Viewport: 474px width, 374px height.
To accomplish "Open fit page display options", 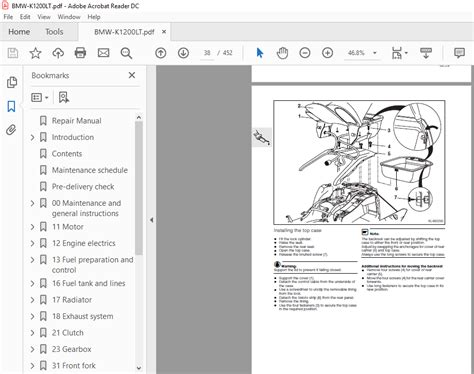I will coord(399,53).
